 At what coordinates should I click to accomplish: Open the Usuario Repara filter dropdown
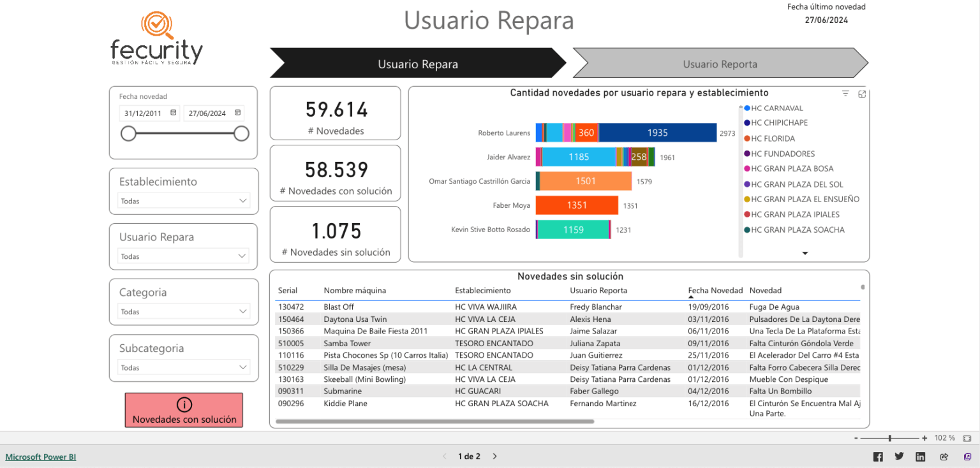[242, 256]
